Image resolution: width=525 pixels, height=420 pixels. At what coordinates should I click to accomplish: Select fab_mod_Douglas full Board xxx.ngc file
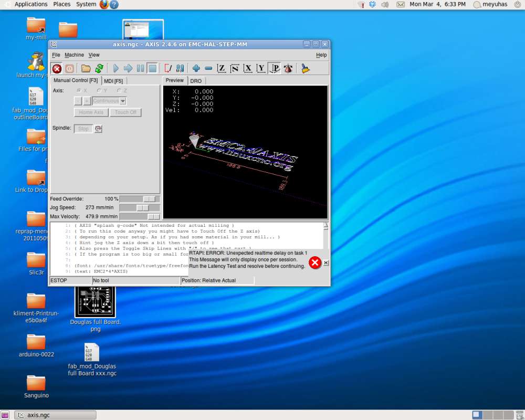coord(92,360)
